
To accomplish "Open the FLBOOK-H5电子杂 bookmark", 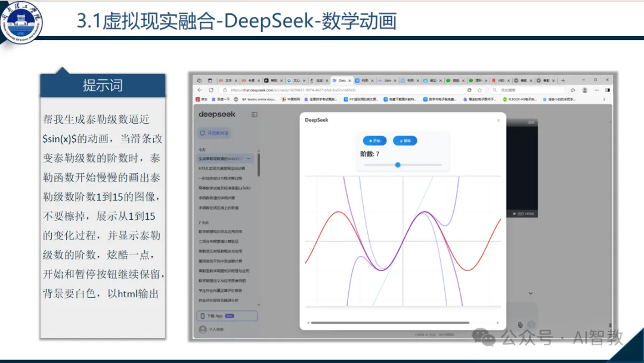I will pyautogui.click(x=520, y=100).
